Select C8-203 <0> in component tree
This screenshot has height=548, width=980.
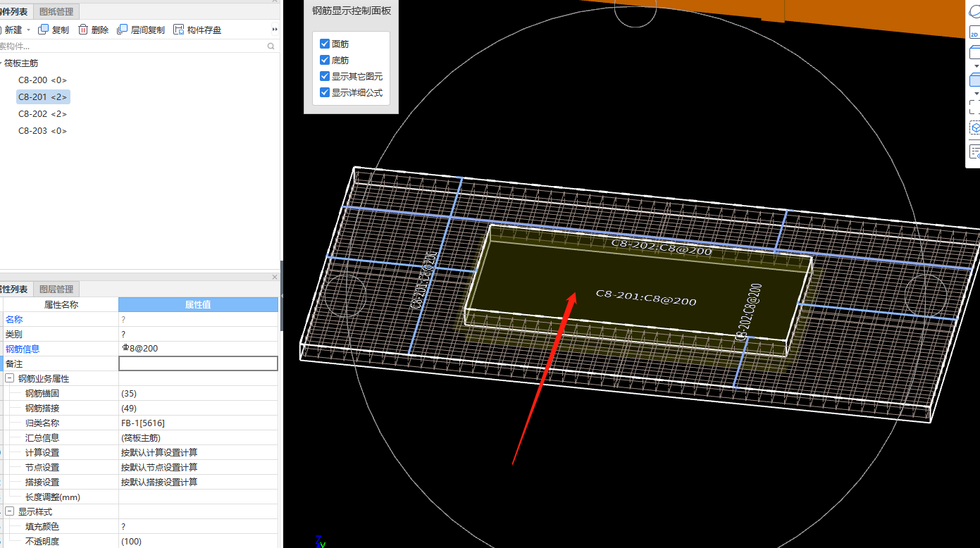[x=42, y=131]
